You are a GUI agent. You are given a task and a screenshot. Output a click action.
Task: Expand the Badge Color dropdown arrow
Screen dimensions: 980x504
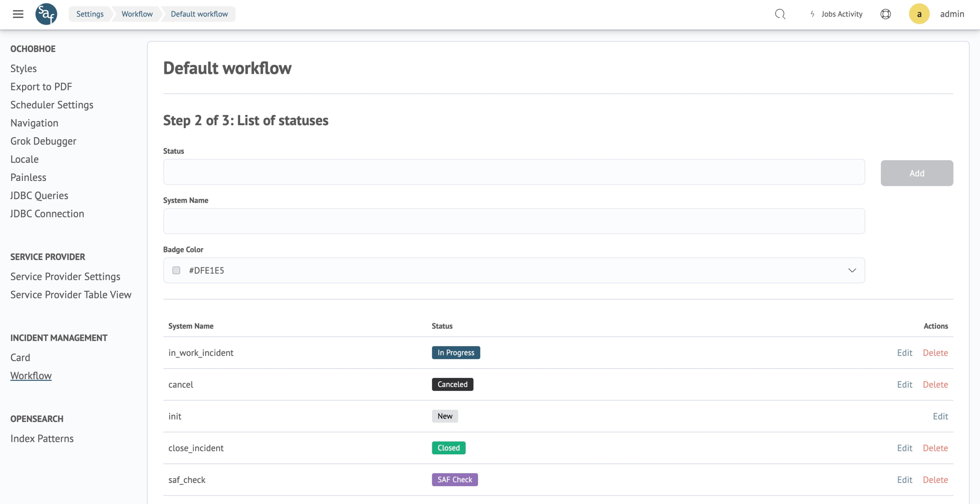pos(852,270)
